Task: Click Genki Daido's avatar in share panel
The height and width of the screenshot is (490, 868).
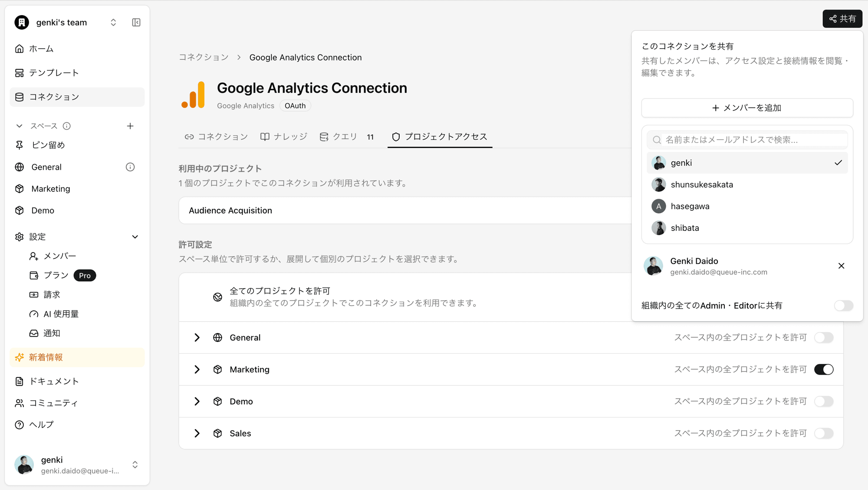Action: coord(653,266)
